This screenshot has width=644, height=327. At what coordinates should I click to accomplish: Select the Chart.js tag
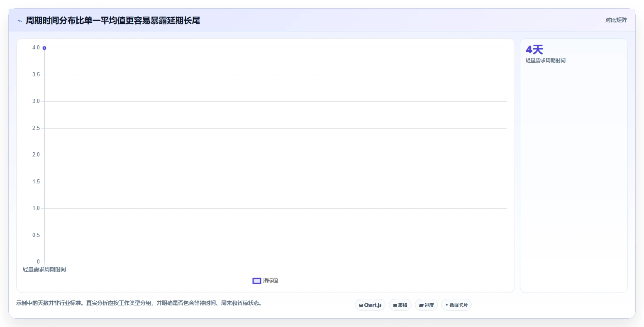[370, 305]
